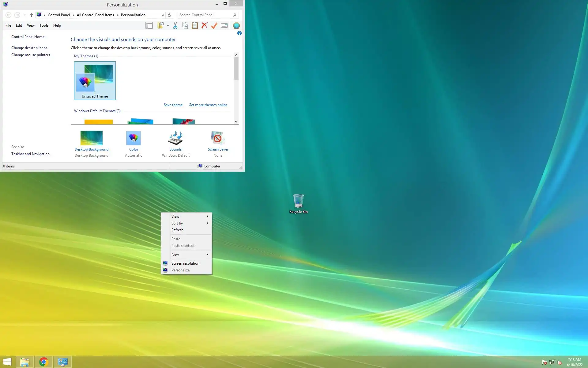Image resolution: width=588 pixels, height=368 pixels.
Task: Open the blue help question mark
Action: [239, 33]
